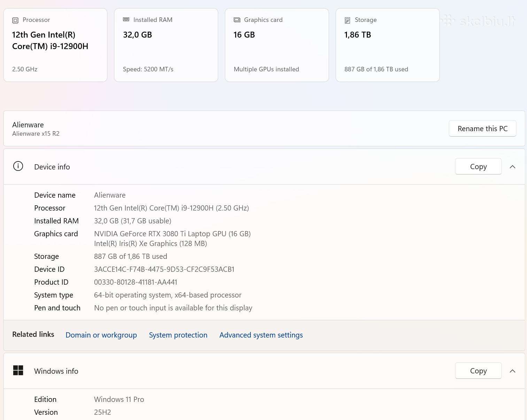Open Domain or workgroup link
The image size is (527, 420).
tap(101, 335)
